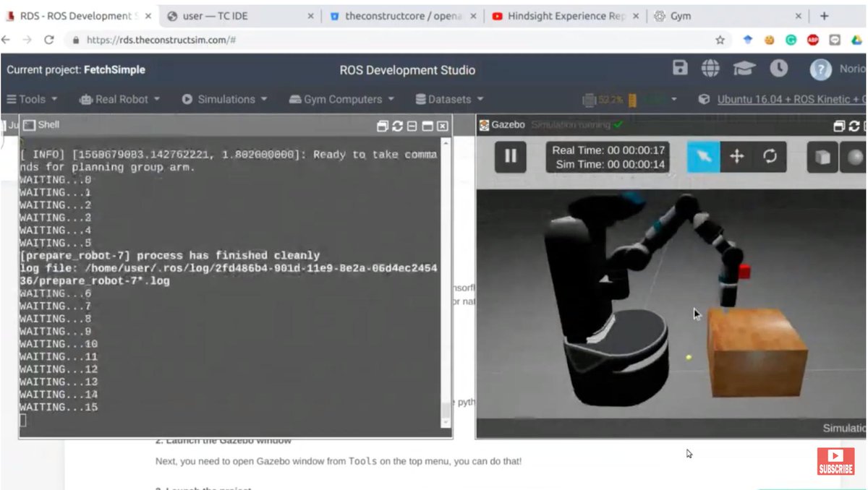
Task: Open the Datasets menu
Action: (x=450, y=99)
